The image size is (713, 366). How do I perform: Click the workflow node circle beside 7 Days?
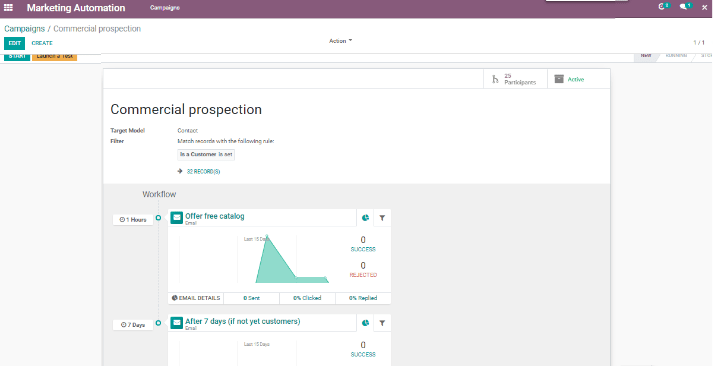158,323
